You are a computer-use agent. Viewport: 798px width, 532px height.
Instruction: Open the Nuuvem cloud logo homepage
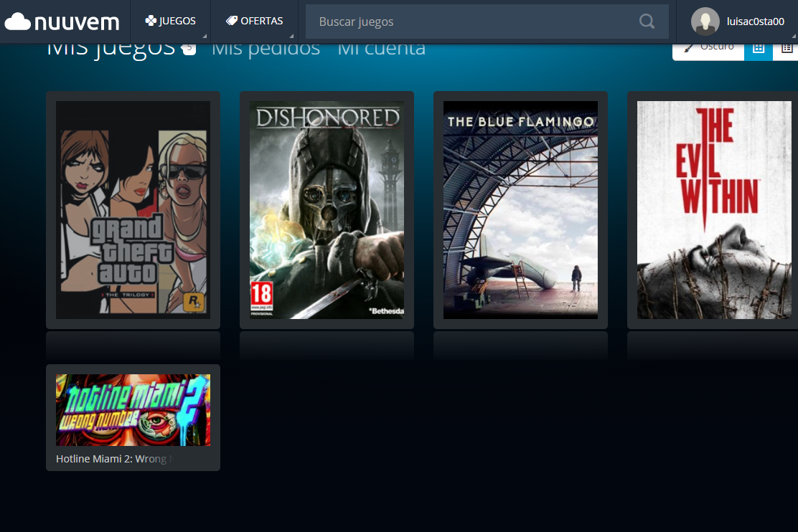coord(62,22)
